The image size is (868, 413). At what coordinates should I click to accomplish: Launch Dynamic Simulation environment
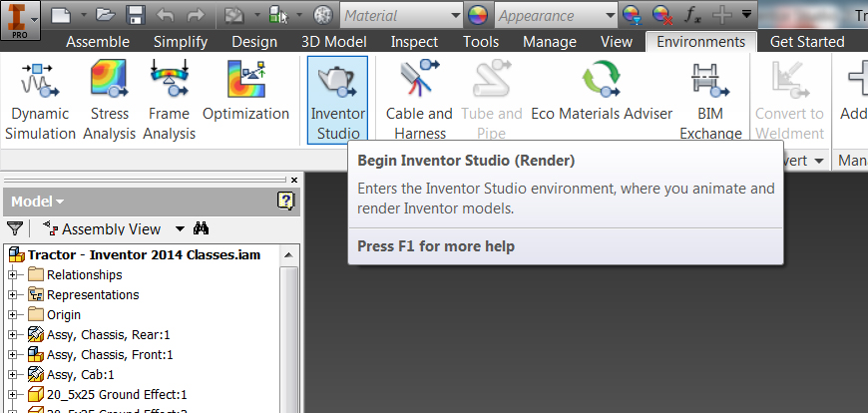(40, 99)
